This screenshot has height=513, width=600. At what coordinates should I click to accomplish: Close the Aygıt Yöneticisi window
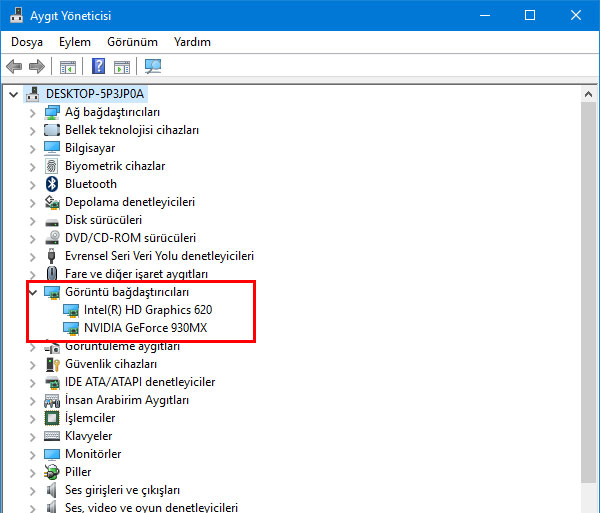(x=576, y=15)
